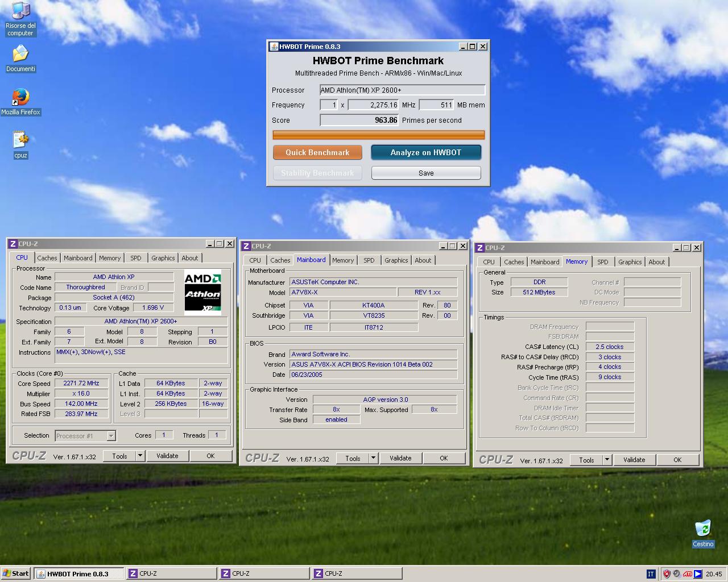The height and width of the screenshot is (582, 728).
Task: Open the Caches tab in first CPU-Z window
Action: [47, 258]
